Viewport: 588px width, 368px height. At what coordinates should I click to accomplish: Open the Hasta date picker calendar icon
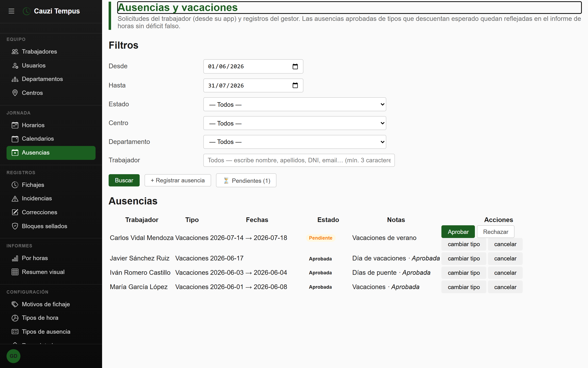point(295,85)
